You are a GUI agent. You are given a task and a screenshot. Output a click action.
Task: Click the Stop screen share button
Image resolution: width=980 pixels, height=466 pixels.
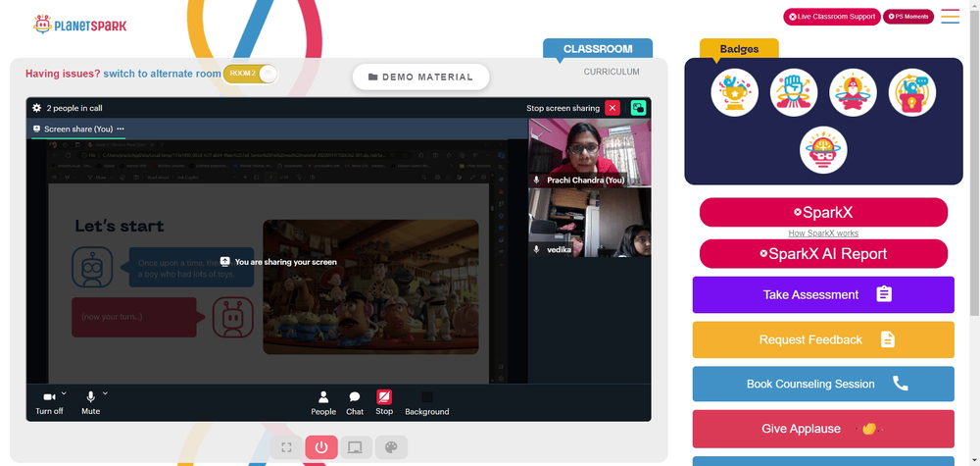click(384, 403)
